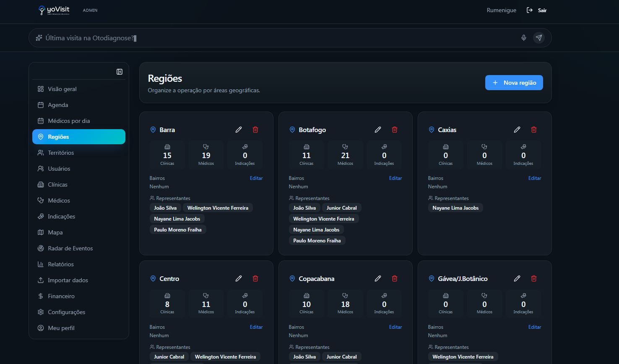Click Paulo Moreno Fraiha tag in Barra

click(178, 230)
